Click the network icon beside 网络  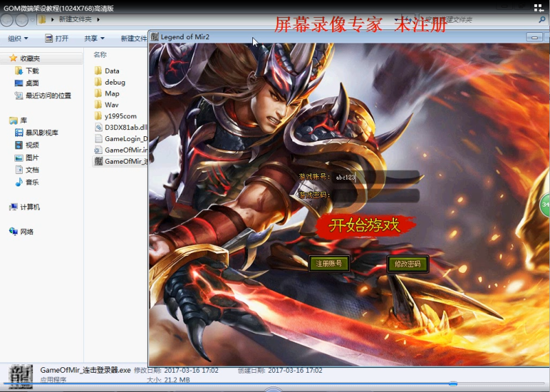click(x=13, y=231)
